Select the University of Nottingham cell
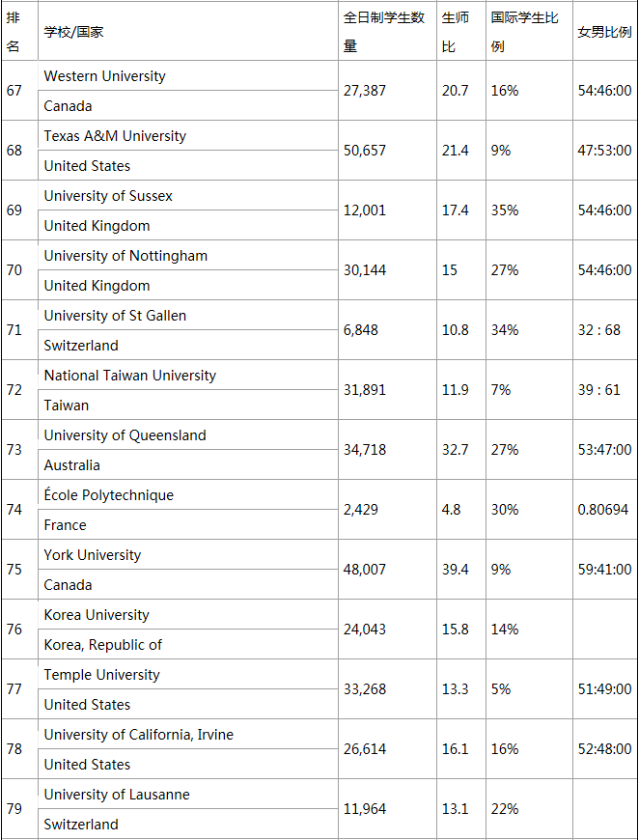 pyautogui.click(x=125, y=256)
